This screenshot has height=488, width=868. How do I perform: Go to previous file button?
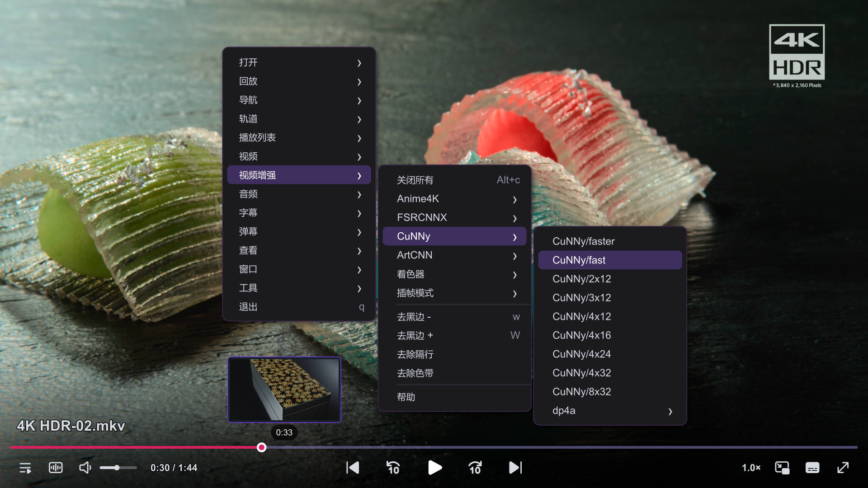click(x=353, y=468)
